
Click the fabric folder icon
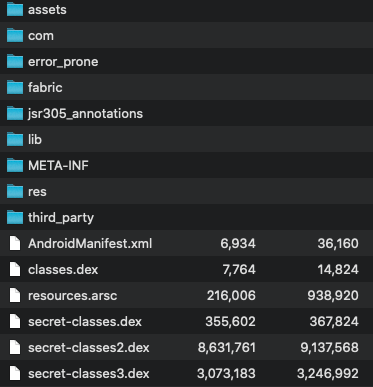(15, 87)
